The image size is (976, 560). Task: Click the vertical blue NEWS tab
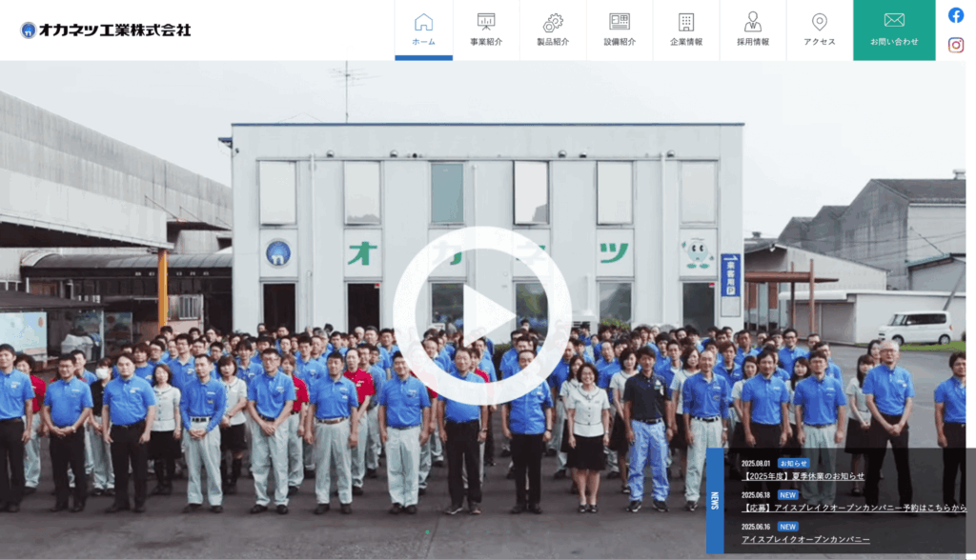coord(715,501)
